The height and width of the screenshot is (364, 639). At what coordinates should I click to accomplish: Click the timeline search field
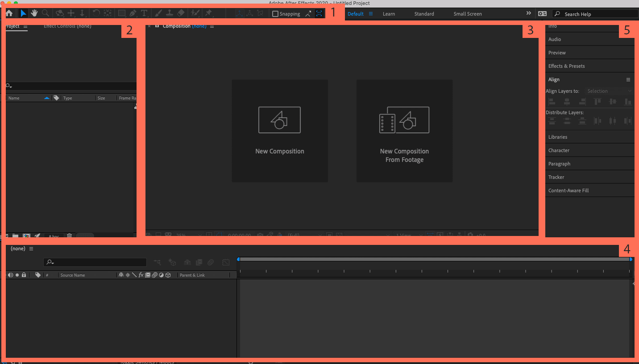pyautogui.click(x=95, y=262)
